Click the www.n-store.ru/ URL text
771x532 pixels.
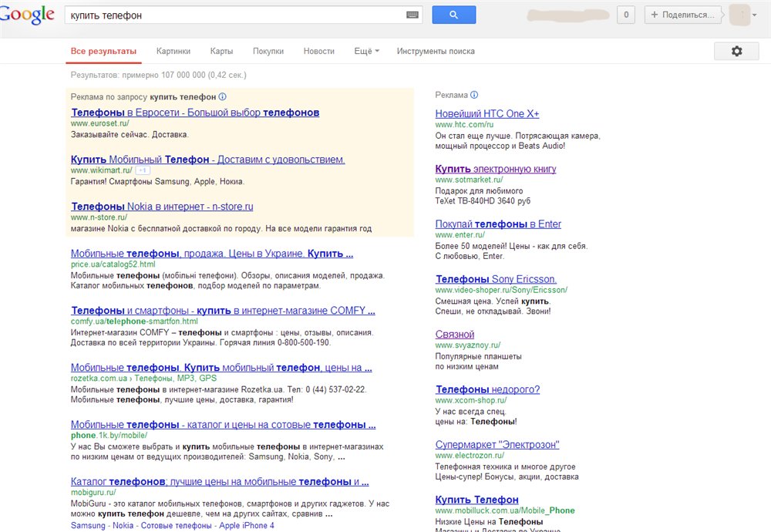[x=99, y=217]
